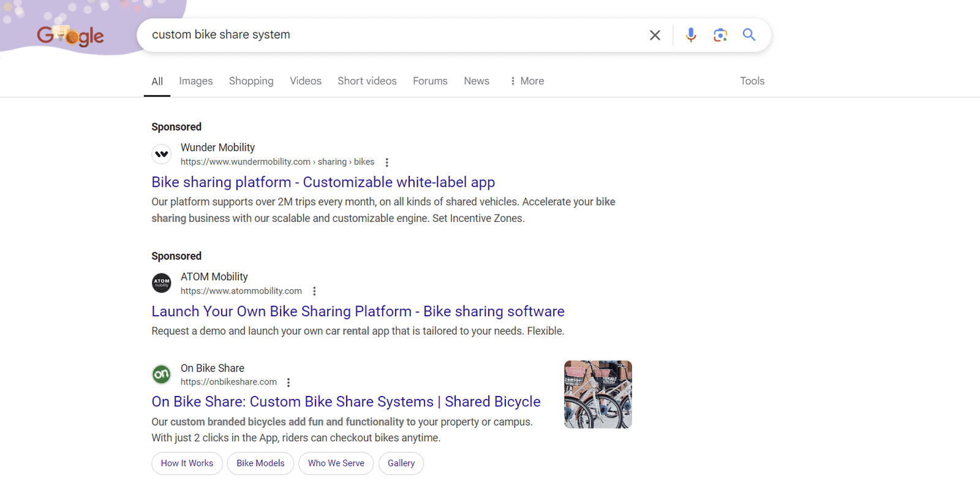Open the On Bike Share: Custom Bike Share Systems link
Screen dimensions: 980x494
click(346, 401)
